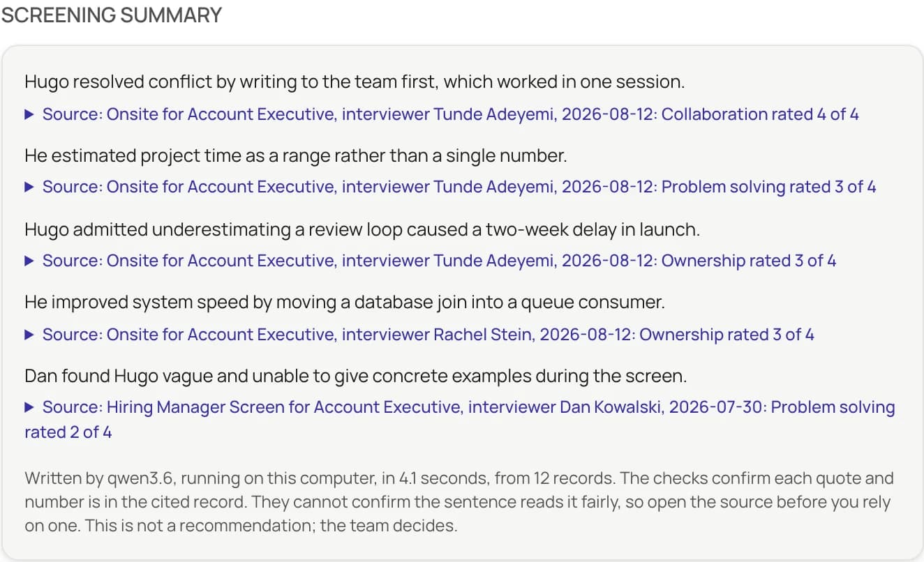Expand triangle for Rachel Stein Ownership source
The image size is (924, 562).
click(29, 335)
